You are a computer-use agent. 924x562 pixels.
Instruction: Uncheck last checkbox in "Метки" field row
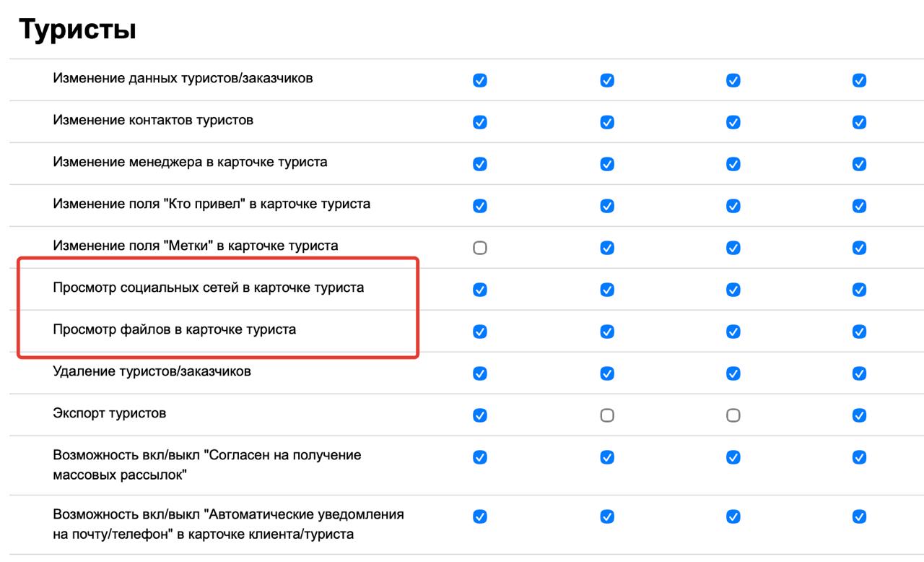[x=859, y=248]
